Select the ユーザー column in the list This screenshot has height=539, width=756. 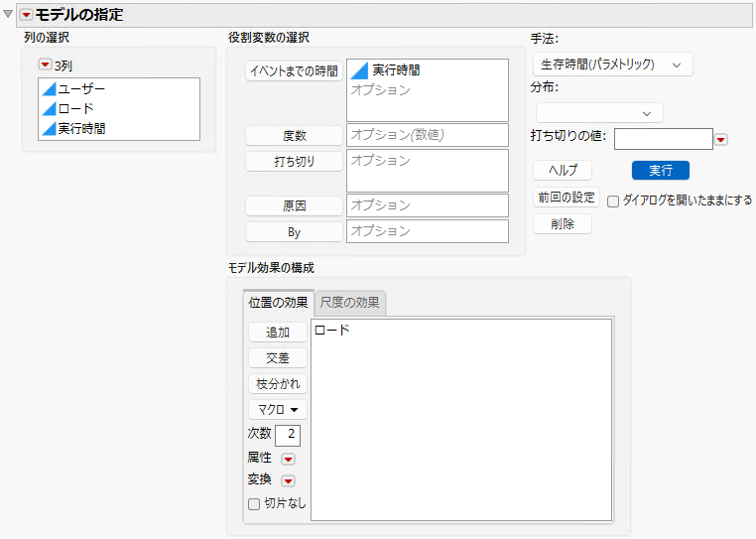[x=119, y=88]
